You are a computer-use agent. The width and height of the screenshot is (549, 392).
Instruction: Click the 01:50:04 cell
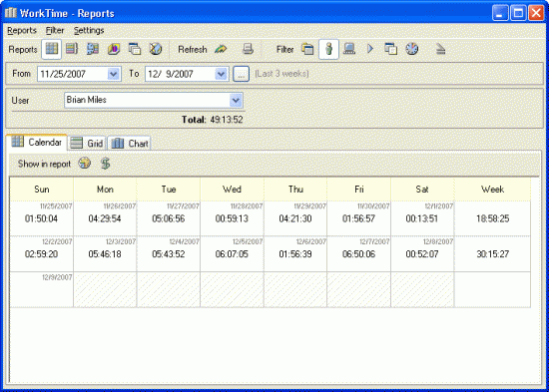42,218
